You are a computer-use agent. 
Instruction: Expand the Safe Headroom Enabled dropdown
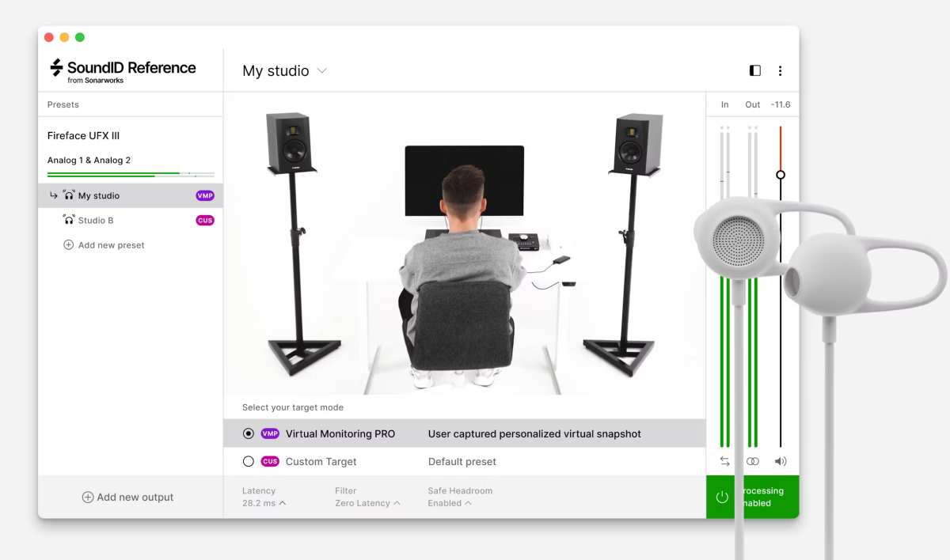pyautogui.click(x=449, y=503)
